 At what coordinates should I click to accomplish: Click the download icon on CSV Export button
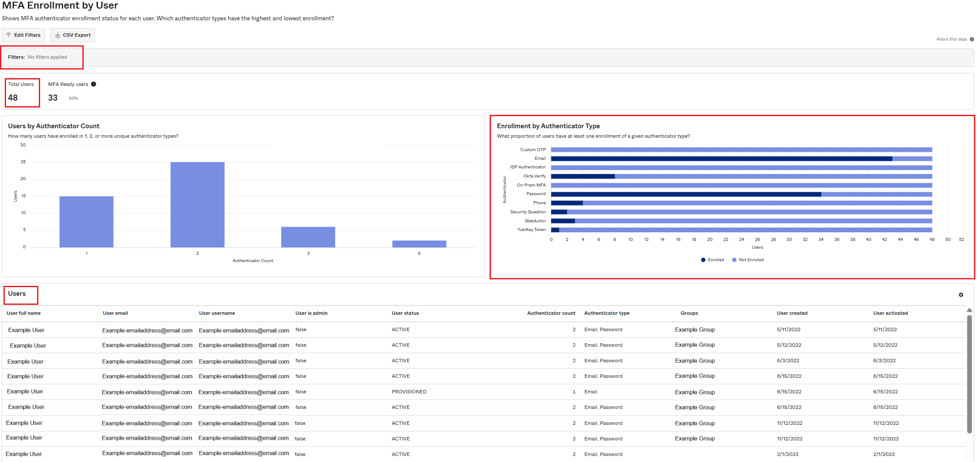tap(58, 35)
